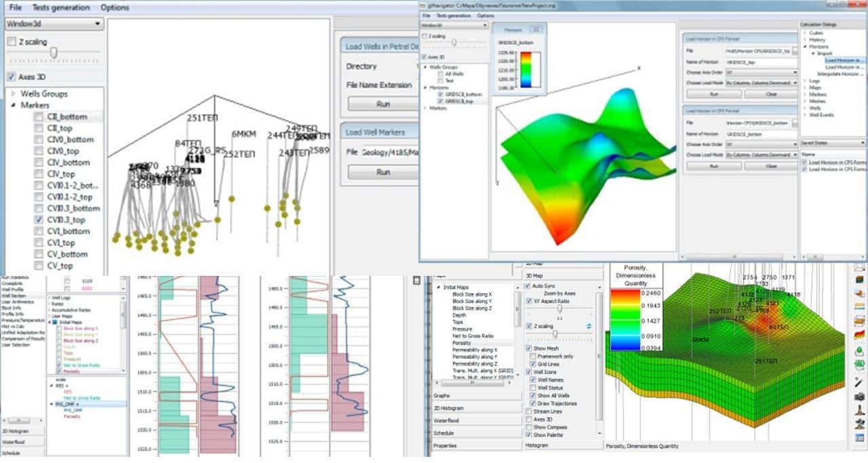Select Well Section in the left list
The height and width of the screenshot is (463, 868).
[14, 296]
